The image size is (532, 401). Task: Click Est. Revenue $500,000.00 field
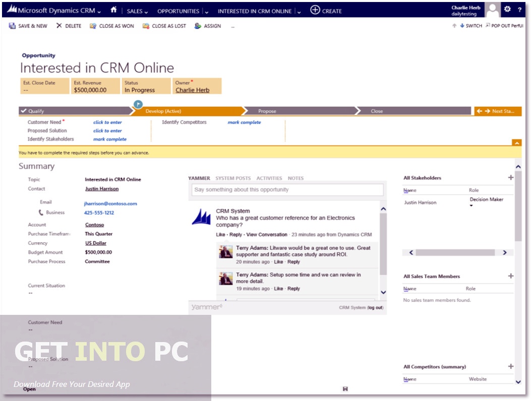[x=96, y=86]
